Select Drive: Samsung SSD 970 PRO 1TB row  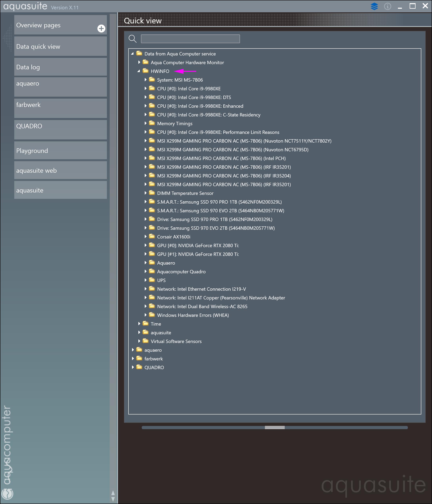tap(215, 219)
